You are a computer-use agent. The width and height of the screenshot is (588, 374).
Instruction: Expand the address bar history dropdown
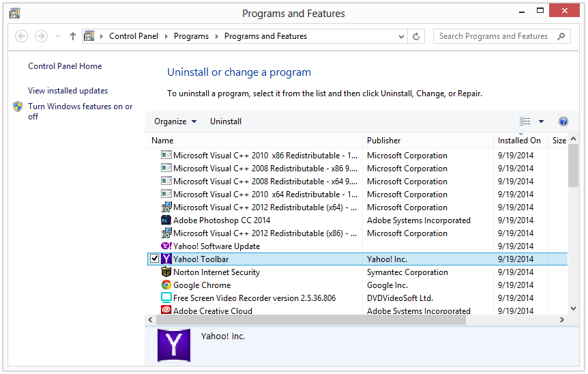point(401,36)
